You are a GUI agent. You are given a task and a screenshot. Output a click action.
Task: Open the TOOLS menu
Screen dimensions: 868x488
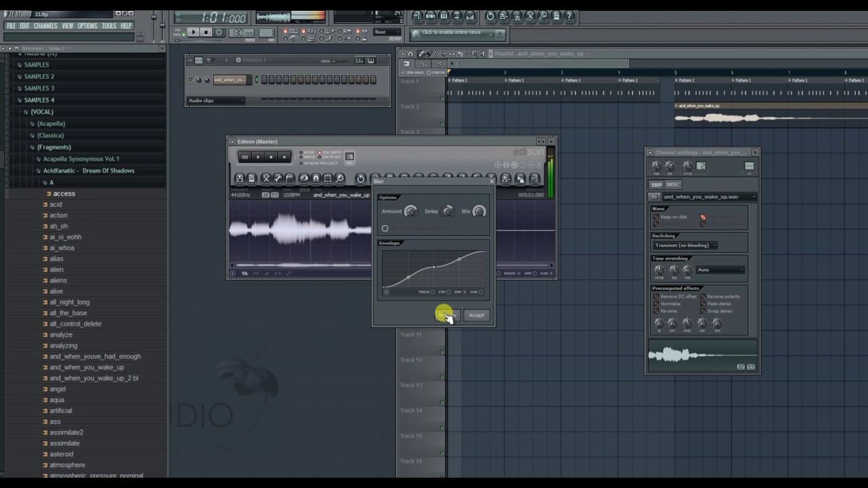click(x=109, y=26)
